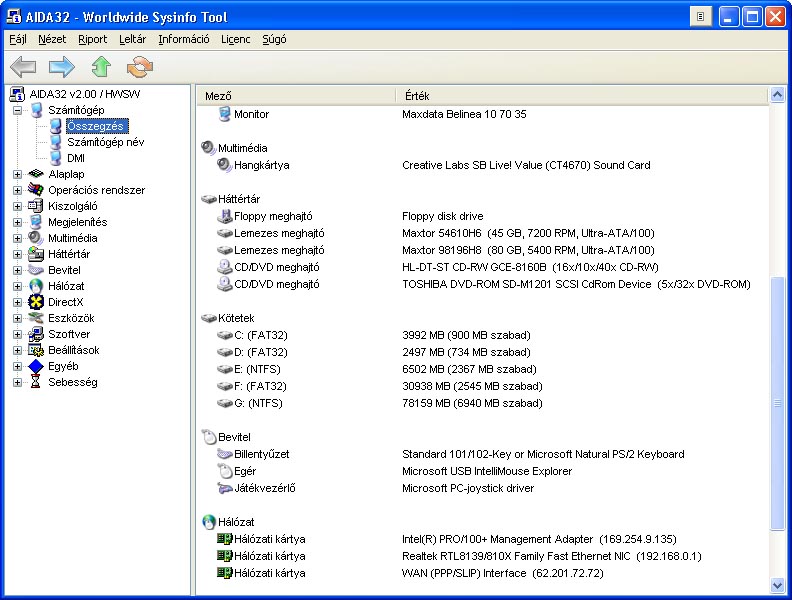The width and height of the screenshot is (792, 600).
Task: Click the scrollbar up arrow
Action: click(777, 94)
